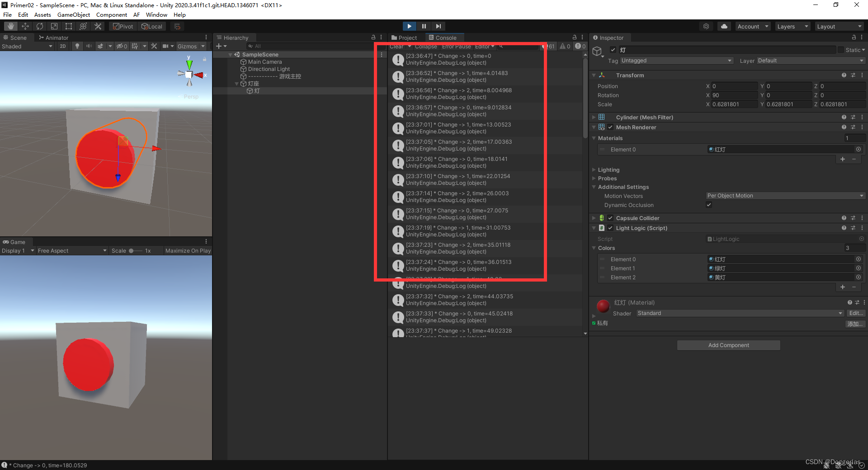Lock the Console panel
The image size is (868, 470).
pyautogui.click(x=575, y=38)
